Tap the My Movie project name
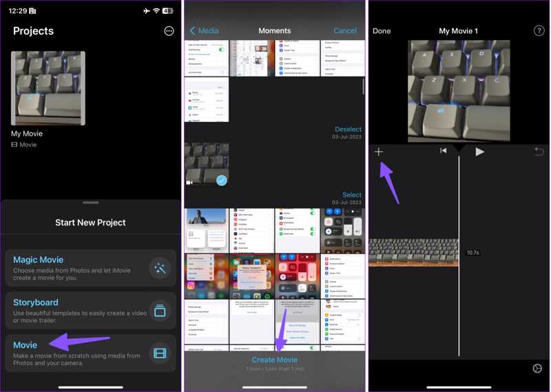The image size is (551, 392). [27, 134]
